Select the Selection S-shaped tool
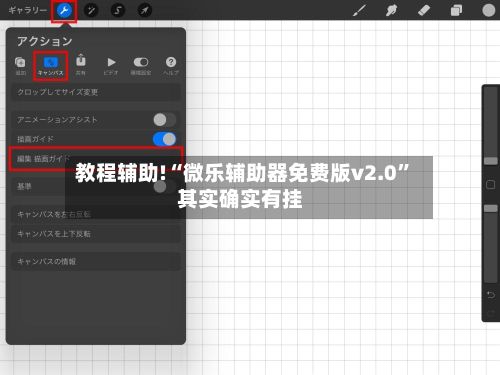Viewport: 500px width, 375px height. click(118, 11)
